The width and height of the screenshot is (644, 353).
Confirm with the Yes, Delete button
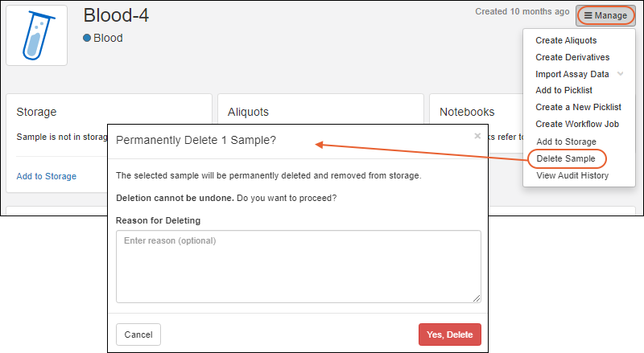click(449, 335)
